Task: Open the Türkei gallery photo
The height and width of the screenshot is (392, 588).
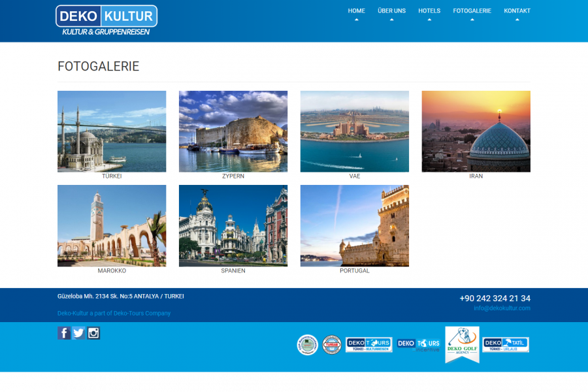Action: click(112, 131)
